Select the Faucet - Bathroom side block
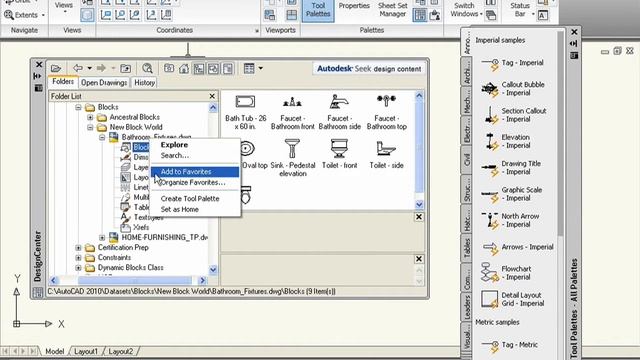This screenshot has height=360, width=640. 339,112
